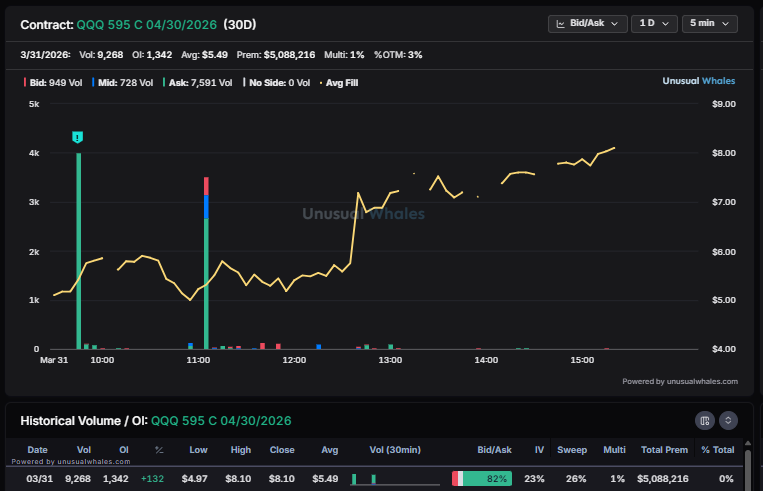Open the Bid/Ask chart type dropdown
The height and width of the screenshot is (491, 763).
click(x=587, y=23)
